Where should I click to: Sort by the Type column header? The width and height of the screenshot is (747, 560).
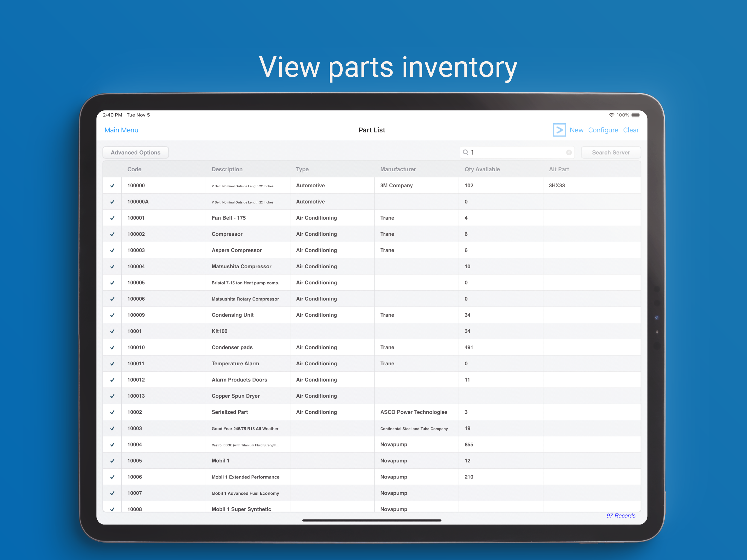tap(302, 169)
